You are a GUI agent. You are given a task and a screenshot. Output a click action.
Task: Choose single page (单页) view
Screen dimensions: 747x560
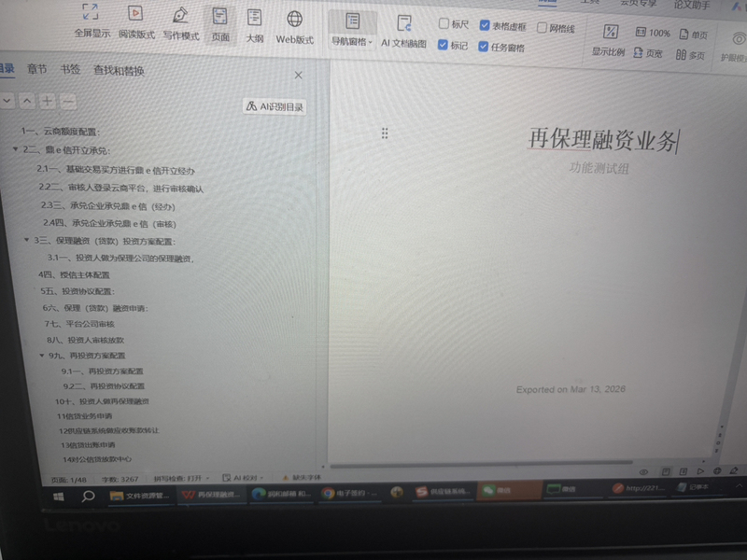pos(693,35)
